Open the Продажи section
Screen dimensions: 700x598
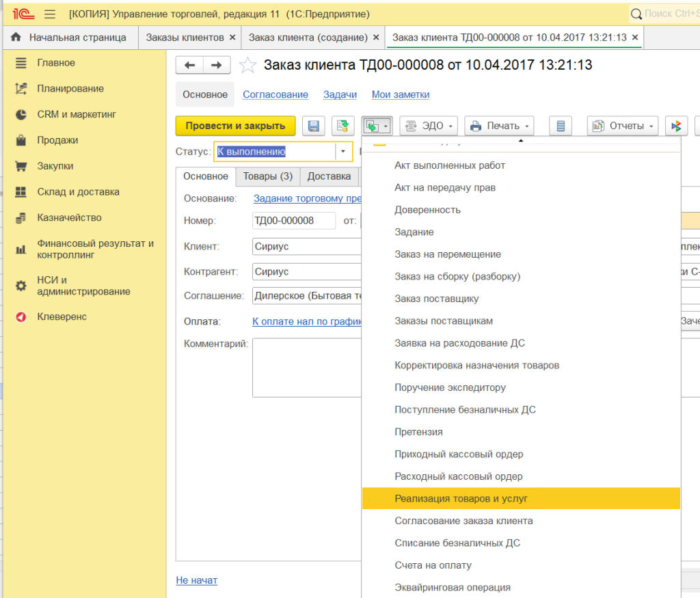[57, 141]
